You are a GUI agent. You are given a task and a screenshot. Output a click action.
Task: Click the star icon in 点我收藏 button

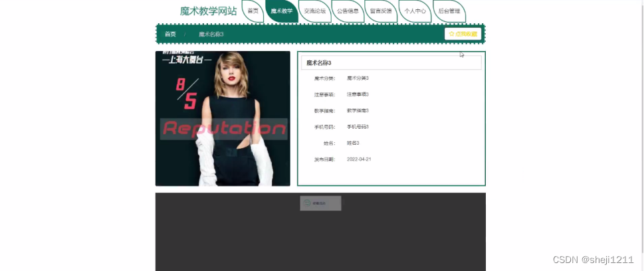pyautogui.click(x=452, y=34)
